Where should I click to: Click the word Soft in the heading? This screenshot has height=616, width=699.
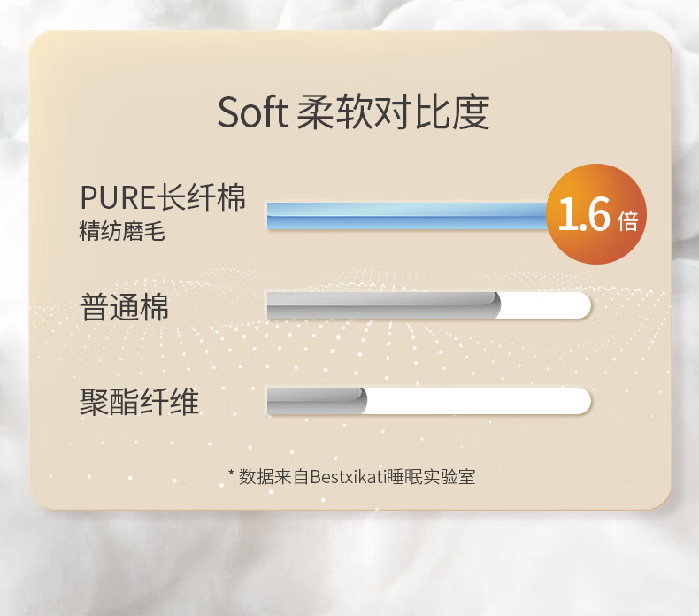point(253,112)
